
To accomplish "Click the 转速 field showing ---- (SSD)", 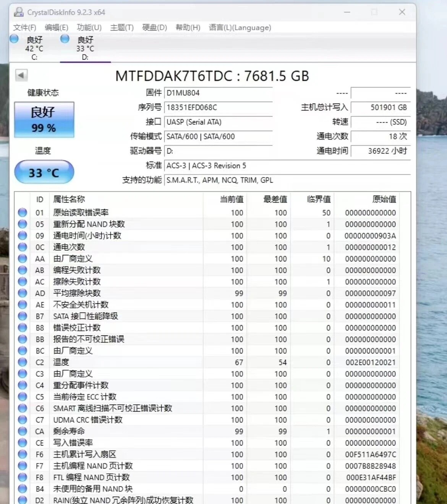I will 381,122.
